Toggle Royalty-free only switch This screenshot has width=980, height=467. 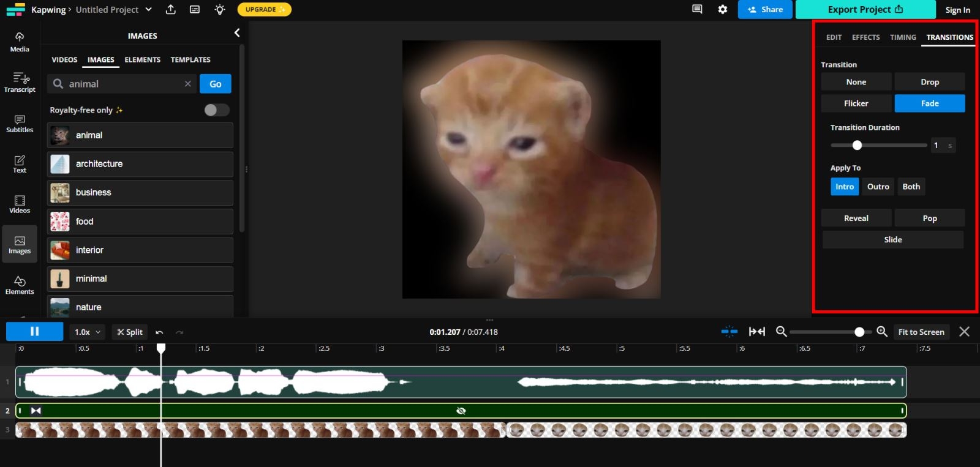pos(217,110)
